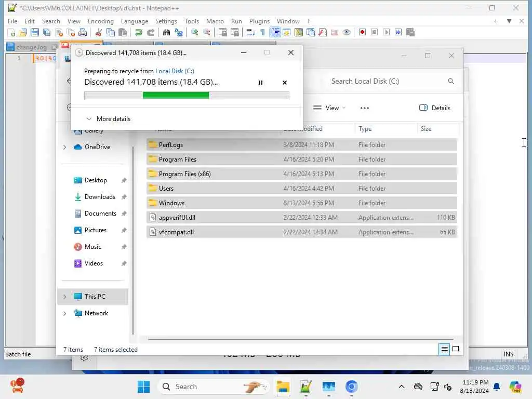Expand the Network tree node
The height and width of the screenshot is (399, 532).
click(65, 313)
